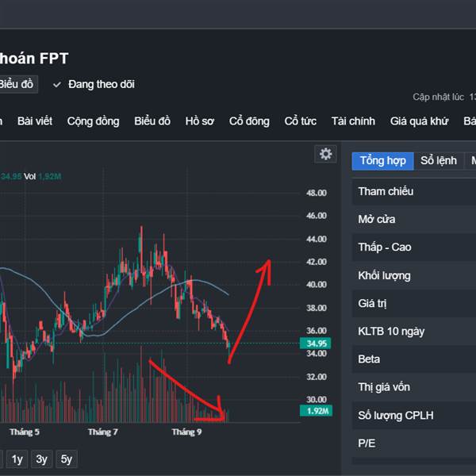
Task: Set chart range to 1y
Action: pyautogui.click(x=17, y=459)
